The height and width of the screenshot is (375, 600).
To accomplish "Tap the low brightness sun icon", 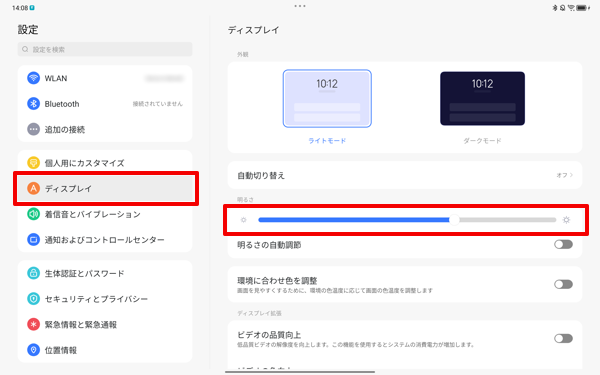I will 243,220.
